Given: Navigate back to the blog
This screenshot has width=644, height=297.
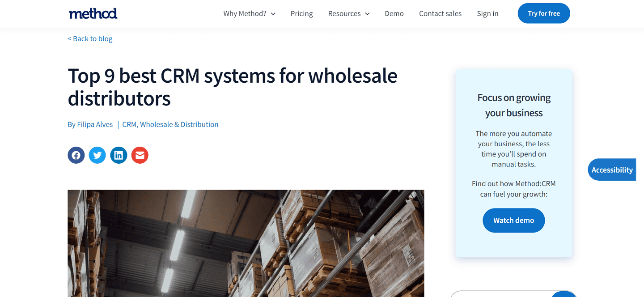Looking at the screenshot, I should coord(90,38).
